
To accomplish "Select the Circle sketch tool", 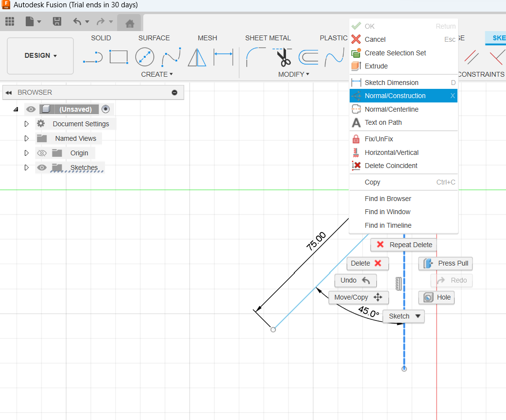I will 145,57.
